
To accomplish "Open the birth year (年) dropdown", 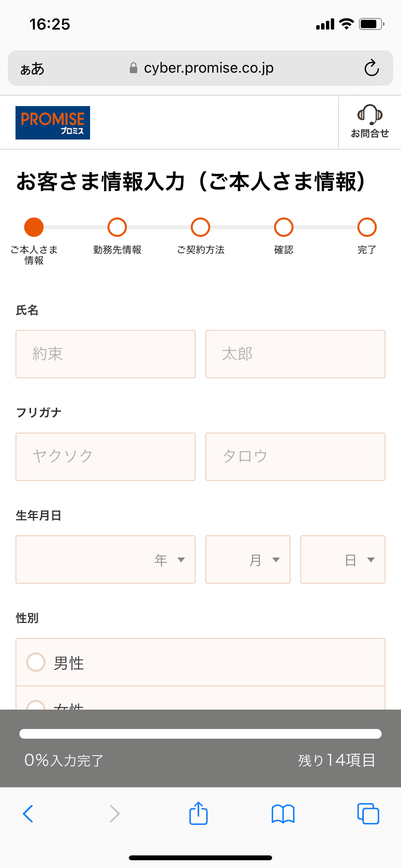I will (106, 559).
